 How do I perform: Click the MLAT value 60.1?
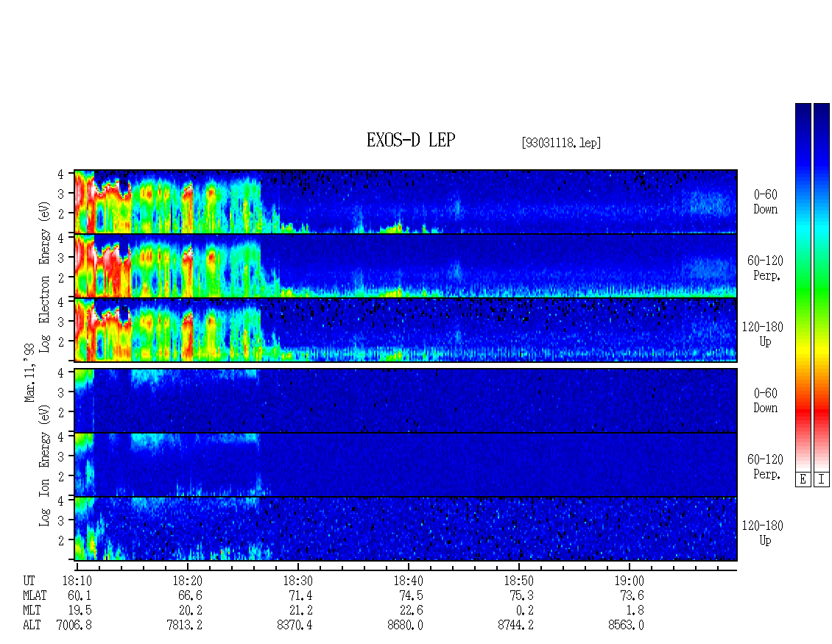80,595
